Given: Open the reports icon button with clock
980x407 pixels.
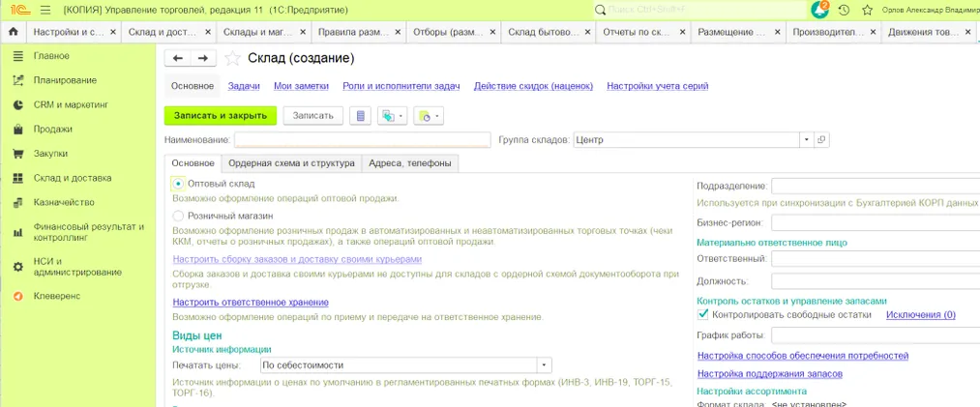Looking at the screenshot, I should 429,115.
